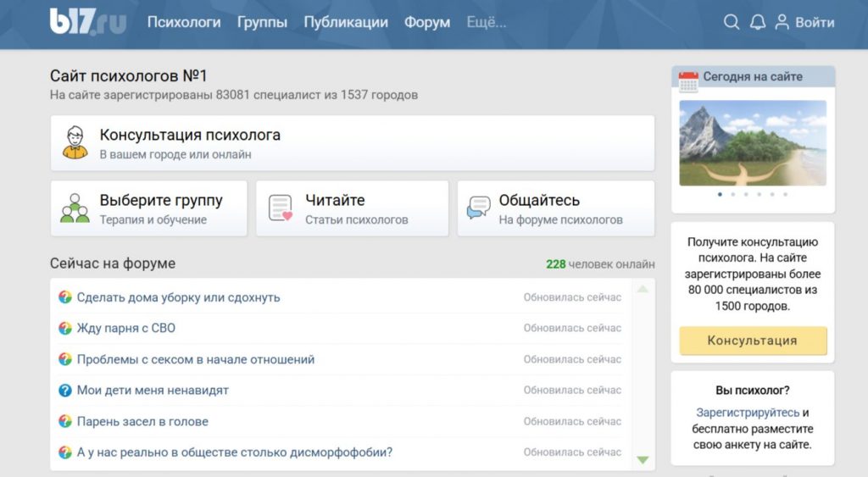Select the first slideshow dot
This screenshot has height=477, width=868.
click(720, 194)
